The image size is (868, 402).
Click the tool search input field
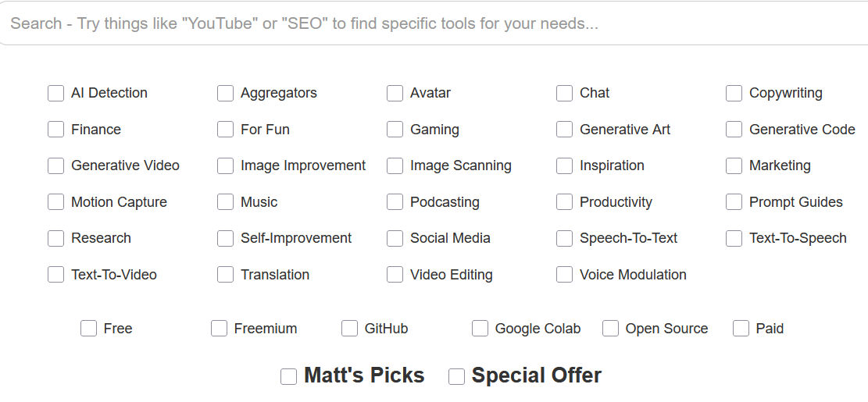[x=434, y=23]
